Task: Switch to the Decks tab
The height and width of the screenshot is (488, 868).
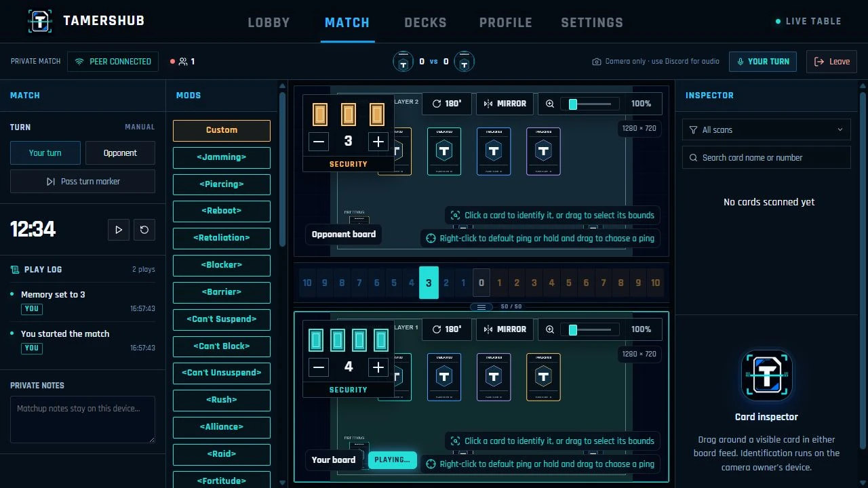Action: tap(425, 22)
